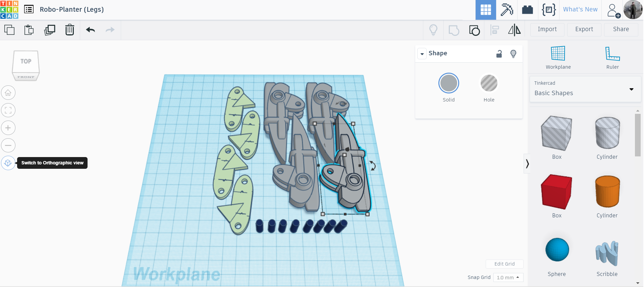Click the Ungroup shapes icon
Viewport: 644px width, 287px height.
tap(474, 30)
